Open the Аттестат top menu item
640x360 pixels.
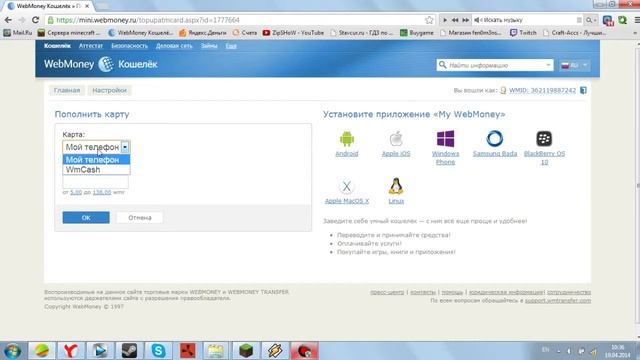[x=91, y=46]
